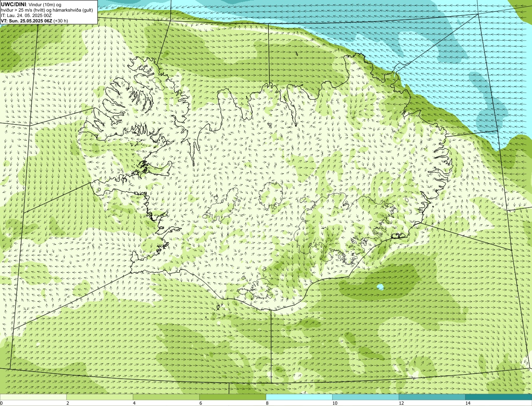Click the "0" label on the scale
Screen dimensions: 532x406
click(x=2, y=403)
